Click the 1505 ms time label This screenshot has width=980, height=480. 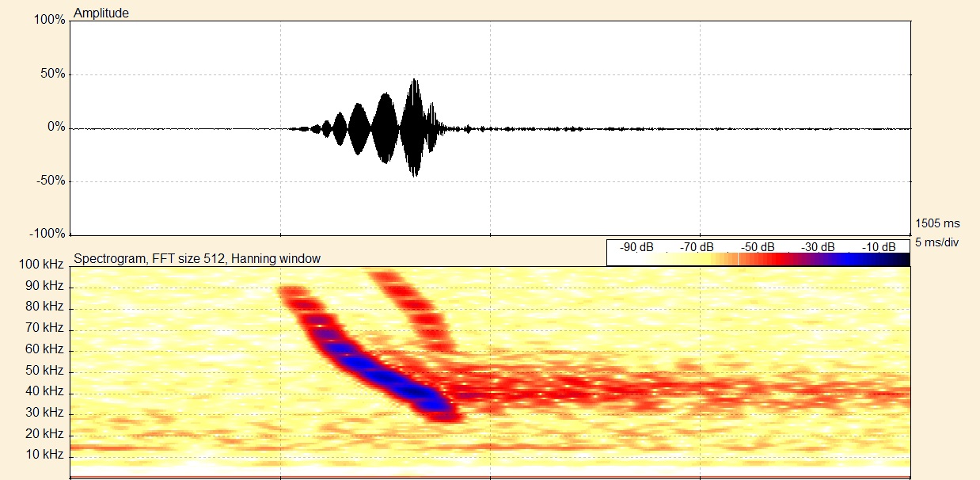coord(936,223)
